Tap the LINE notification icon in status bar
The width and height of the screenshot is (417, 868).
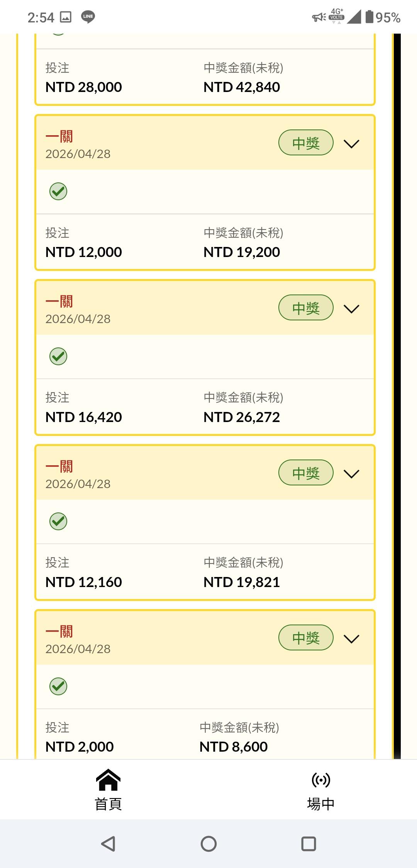coord(88,17)
